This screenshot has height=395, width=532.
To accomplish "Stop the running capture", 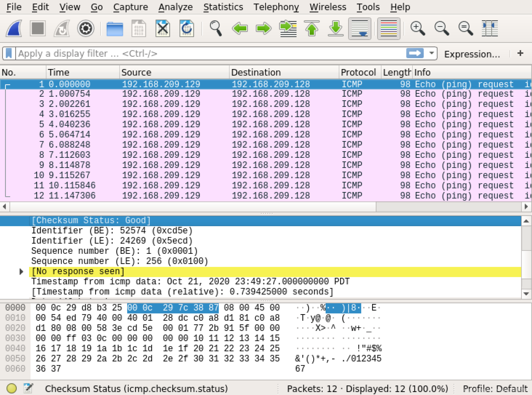I will [x=38, y=29].
